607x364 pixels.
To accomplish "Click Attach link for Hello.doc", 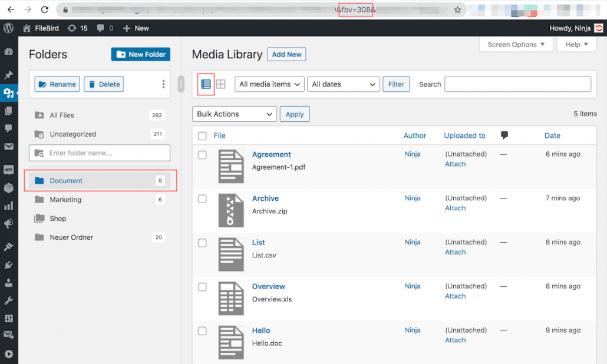I will click(455, 340).
